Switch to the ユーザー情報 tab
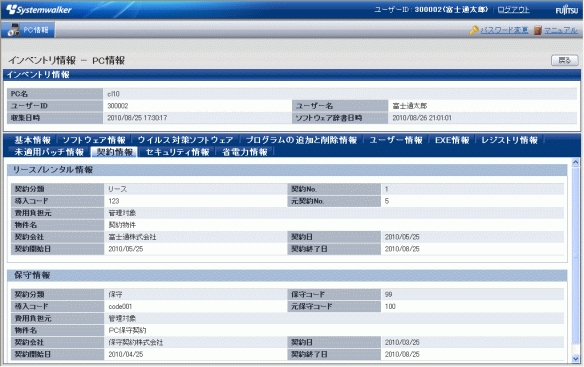 pyautogui.click(x=396, y=140)
